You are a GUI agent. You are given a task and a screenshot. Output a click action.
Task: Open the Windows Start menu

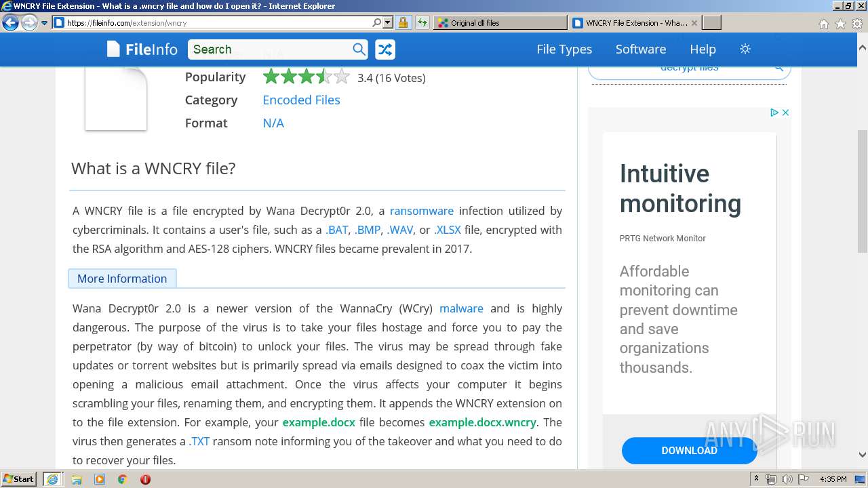click(19, 479)
